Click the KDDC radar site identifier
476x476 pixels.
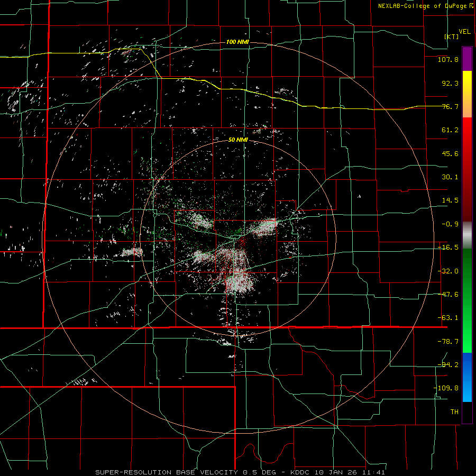300,472
